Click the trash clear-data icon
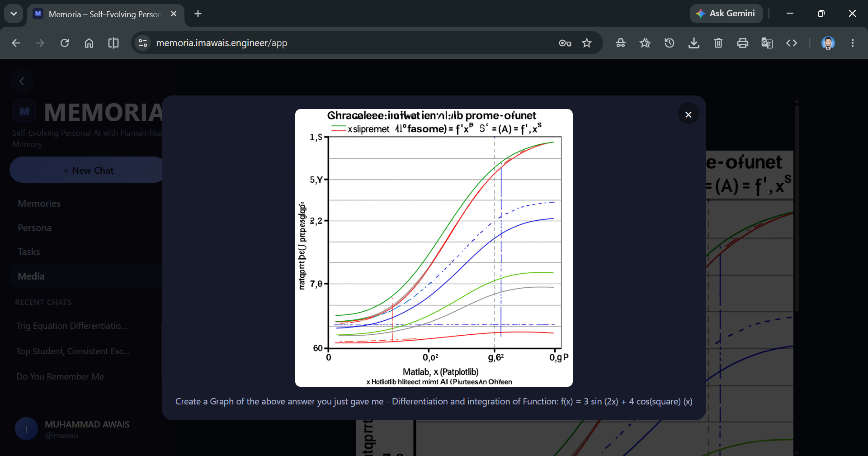 point(718,43)
